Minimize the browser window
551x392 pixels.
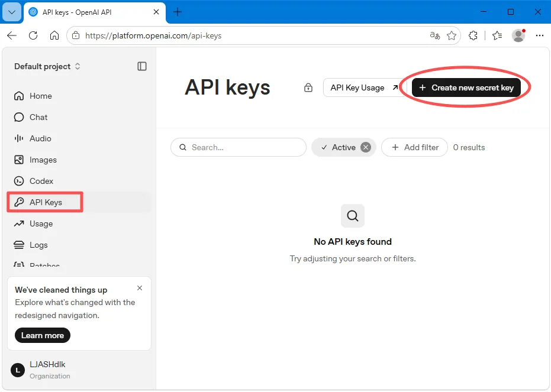484,12
